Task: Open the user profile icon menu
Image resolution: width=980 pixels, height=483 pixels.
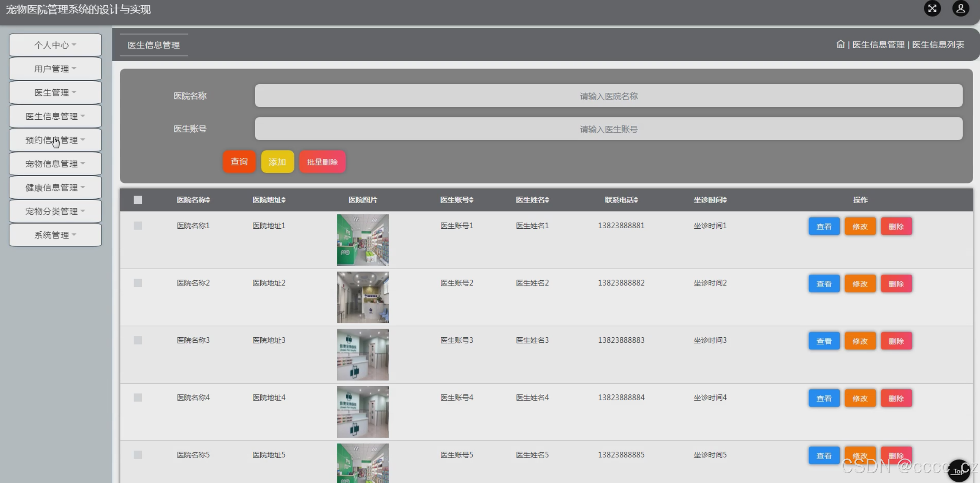Action: [960, 9]
